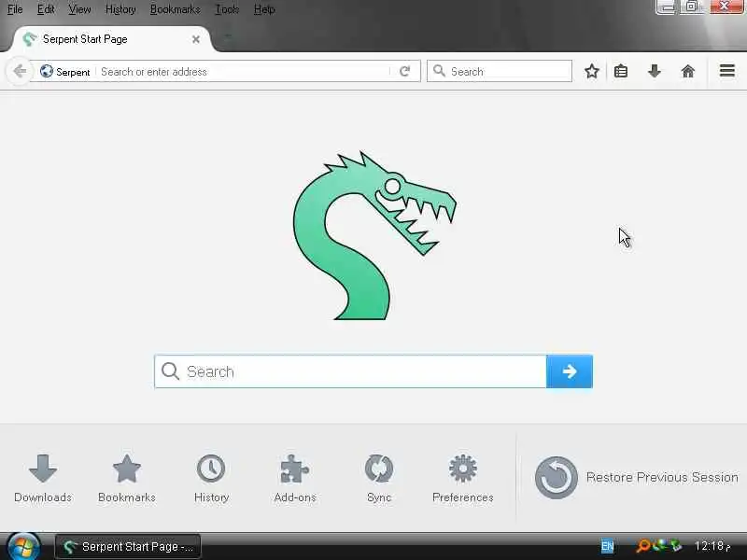Close the Serpent Start Page tab

tap(196, 39)
